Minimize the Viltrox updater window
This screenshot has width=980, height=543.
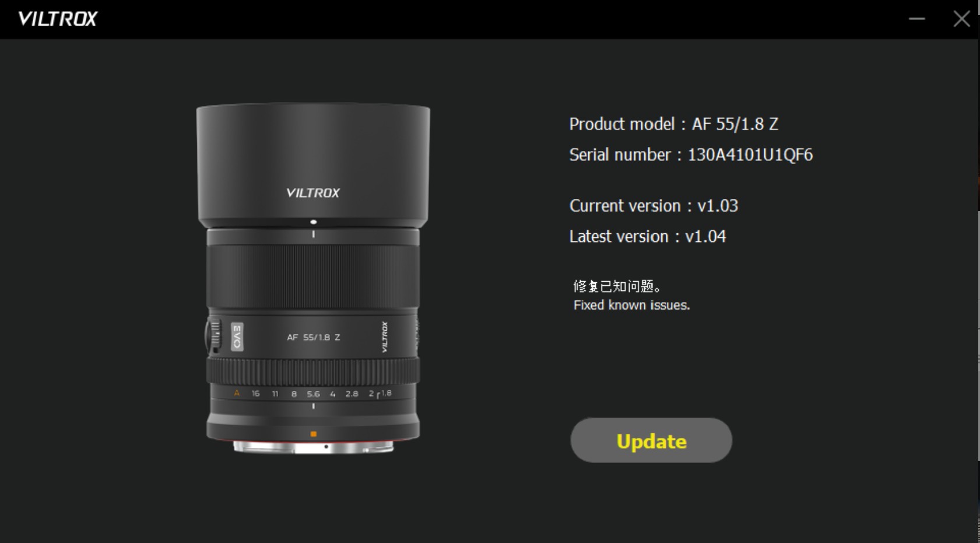[x=916, y=19]
